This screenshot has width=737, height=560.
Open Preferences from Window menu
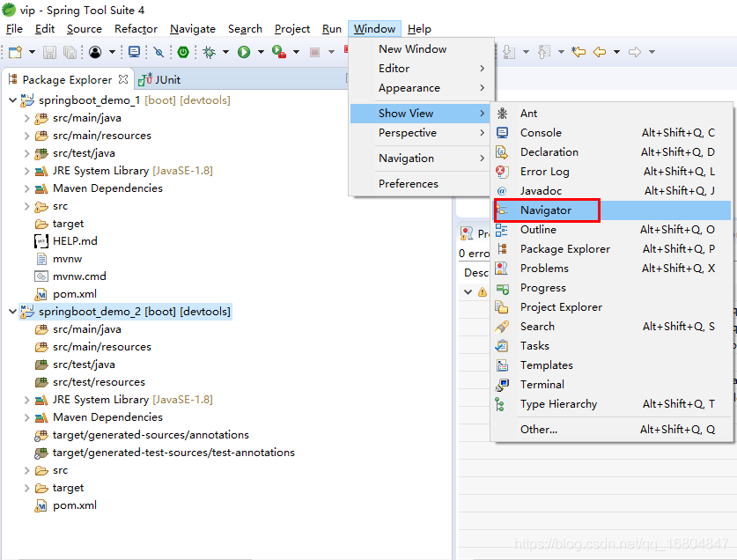pos(420,183)
